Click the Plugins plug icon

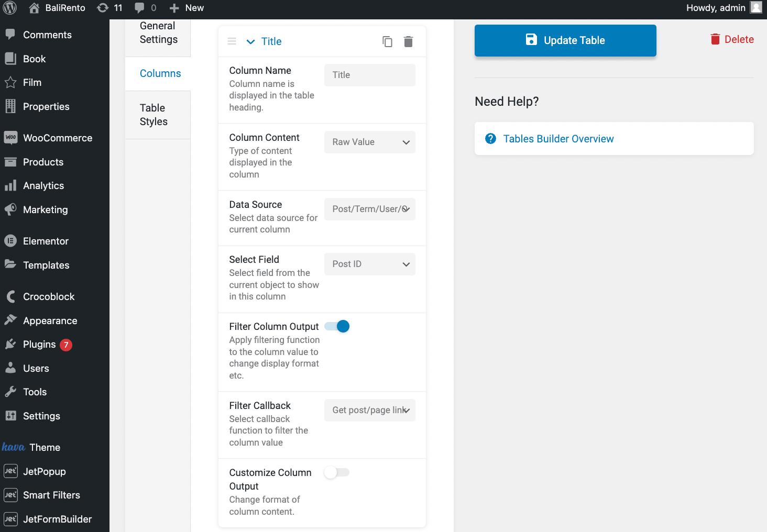click(10, 344)
